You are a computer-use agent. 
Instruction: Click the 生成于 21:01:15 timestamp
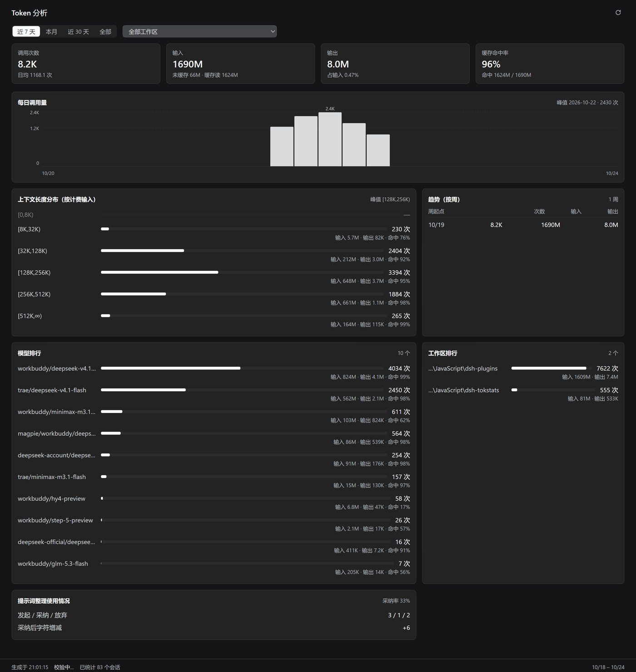[x=30, y=667]
